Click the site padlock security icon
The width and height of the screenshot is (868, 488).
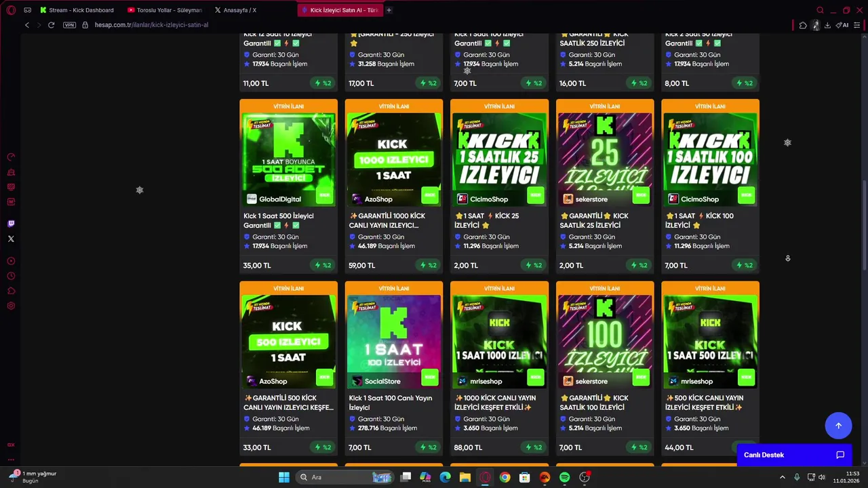click(85, 25)
